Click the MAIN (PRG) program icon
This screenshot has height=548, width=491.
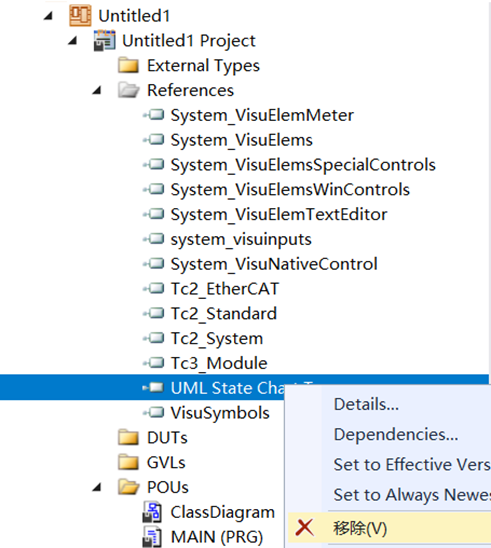tap(152, 537)
